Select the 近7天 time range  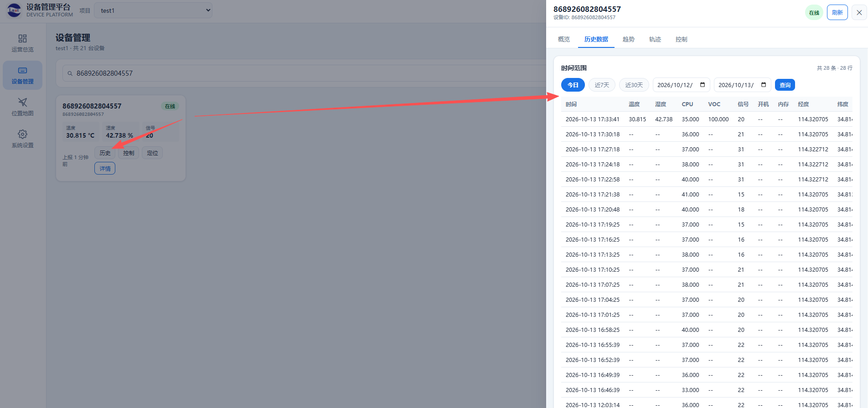tap(602, 85)
